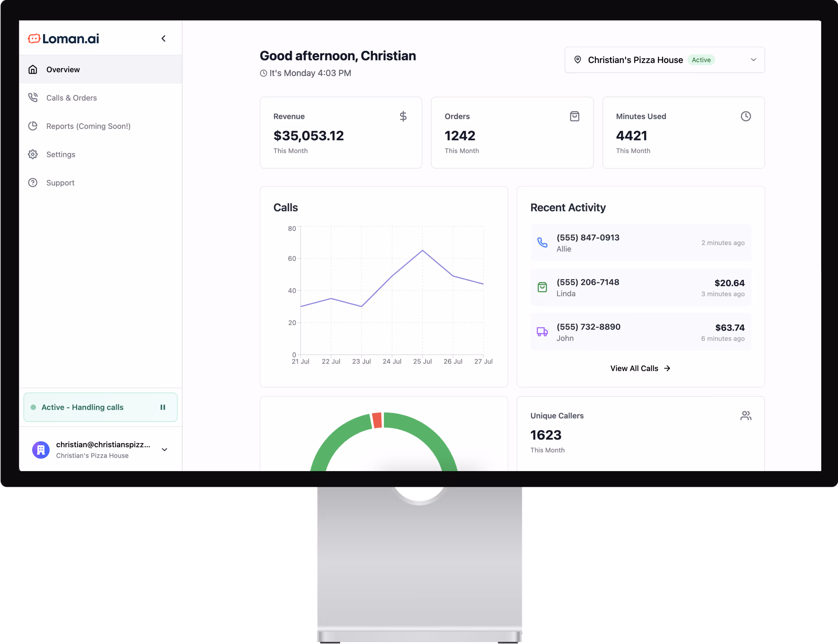This screenshot has width=838, height=644.
Task: Click the green bag icon for Linda
Action: pos(542,287)
